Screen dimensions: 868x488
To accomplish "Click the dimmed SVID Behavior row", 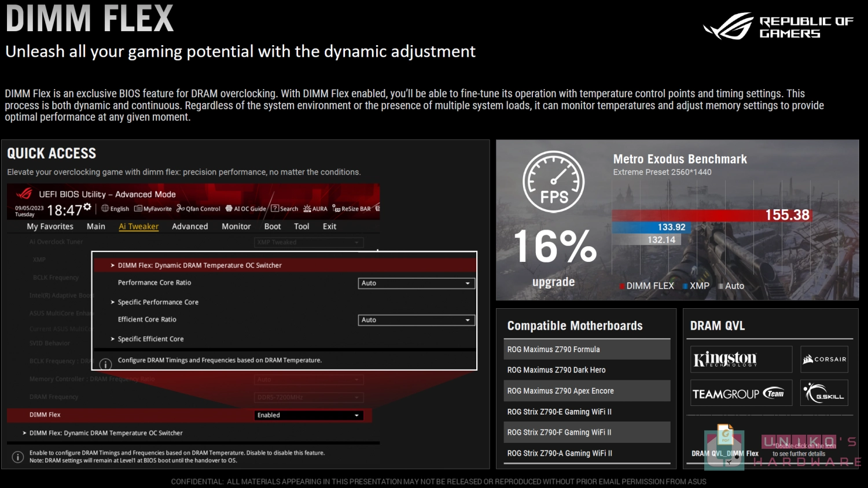I will (x=49, y=343).
